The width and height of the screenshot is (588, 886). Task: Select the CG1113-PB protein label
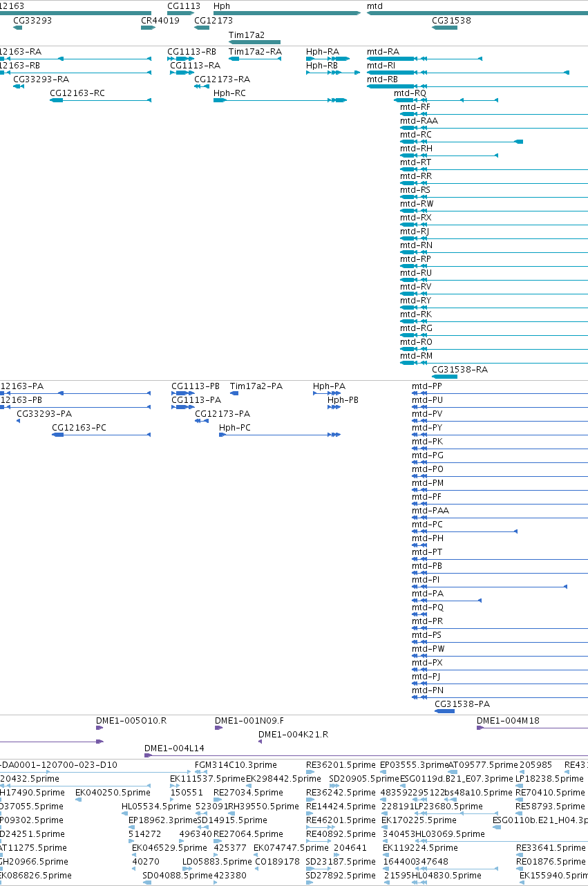(x=196, y=386)
